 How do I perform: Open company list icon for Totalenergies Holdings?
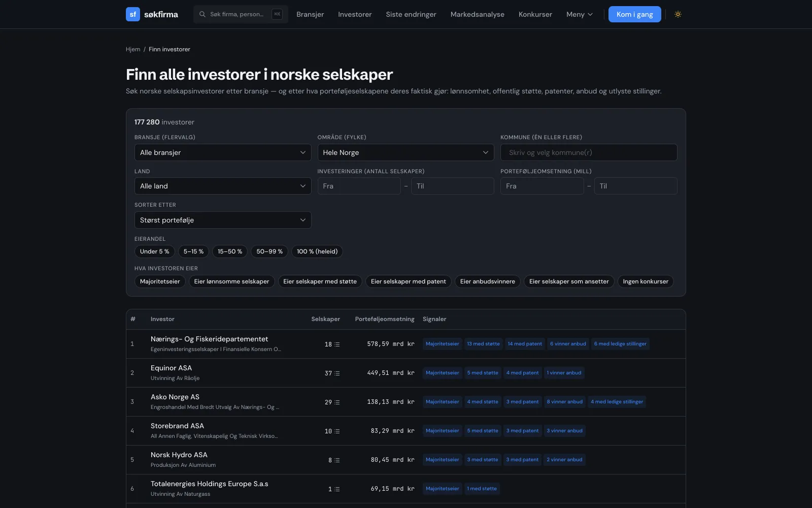(337, 489)
